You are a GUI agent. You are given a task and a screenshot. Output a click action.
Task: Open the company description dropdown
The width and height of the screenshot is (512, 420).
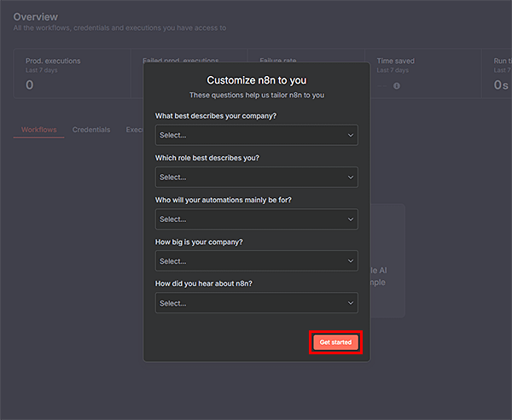[256, 135]
